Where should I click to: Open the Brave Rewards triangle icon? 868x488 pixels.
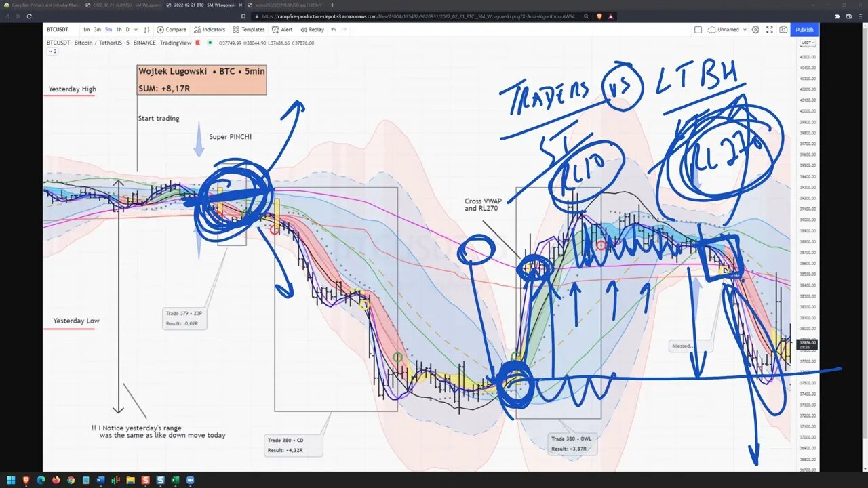pos(611,16)
